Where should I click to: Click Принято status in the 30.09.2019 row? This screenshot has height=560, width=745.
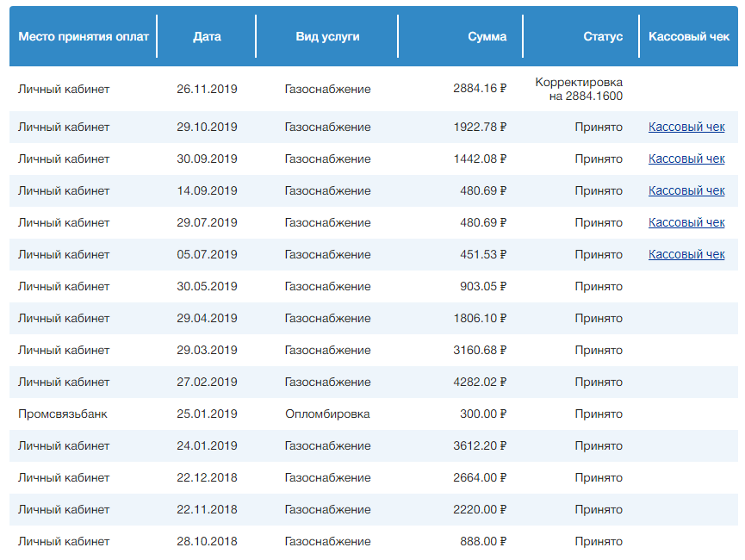click(x=599, y=159)
